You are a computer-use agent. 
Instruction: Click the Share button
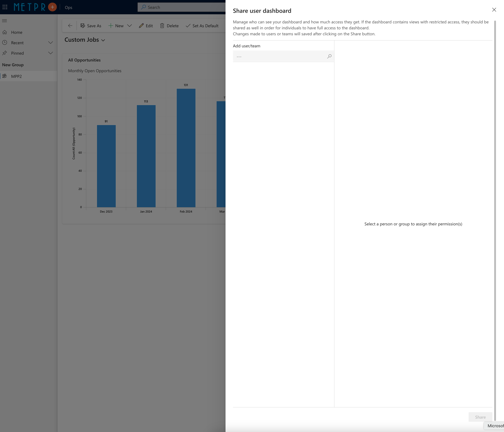[480, 417]
